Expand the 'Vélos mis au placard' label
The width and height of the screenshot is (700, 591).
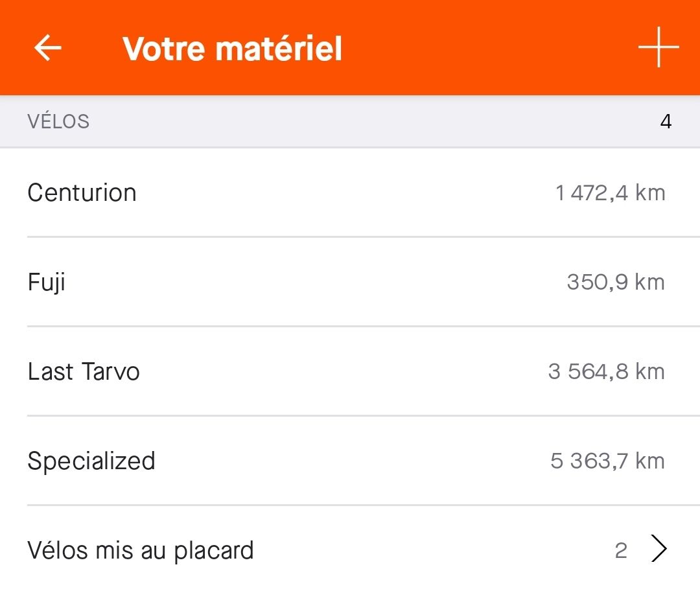point(141,551)
